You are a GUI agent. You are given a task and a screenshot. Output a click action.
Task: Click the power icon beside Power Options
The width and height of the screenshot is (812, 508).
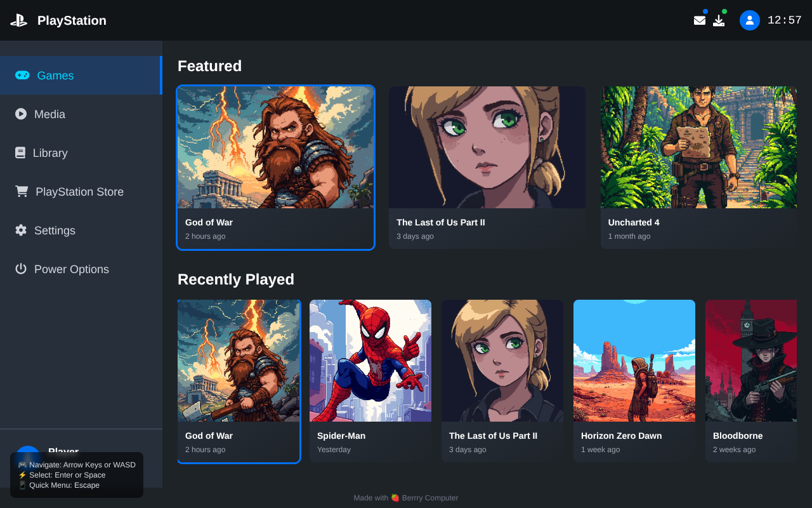click(20, 269)
